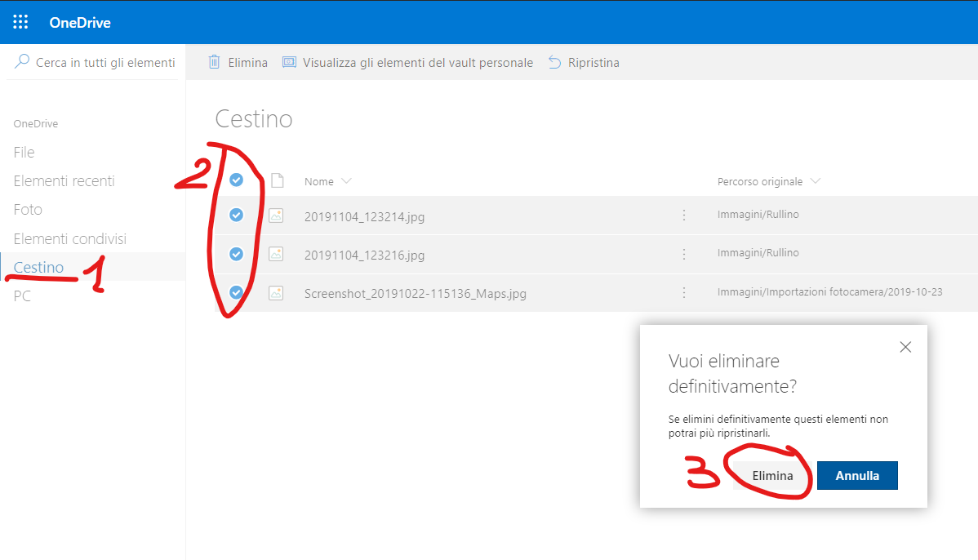
Task: Uncheck the Screenshot_20191022-115136_Maps.jpg checkbox
Action: point(236,291)
